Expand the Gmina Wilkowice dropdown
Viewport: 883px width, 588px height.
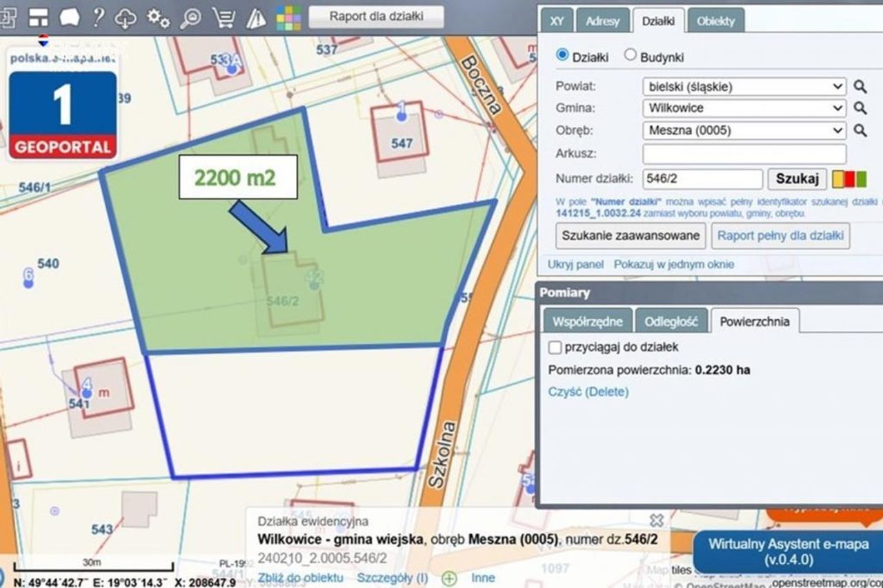tap(744, 108)
